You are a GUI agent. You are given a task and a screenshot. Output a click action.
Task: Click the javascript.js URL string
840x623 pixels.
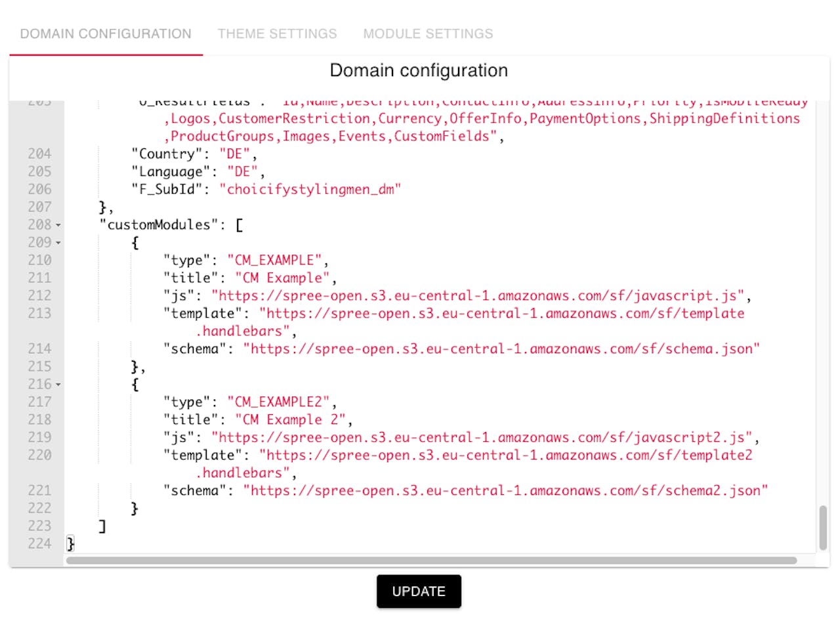480,295
